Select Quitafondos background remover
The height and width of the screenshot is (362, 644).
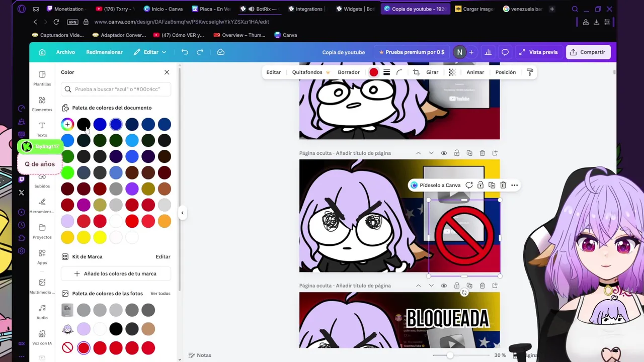pos(311,72)
